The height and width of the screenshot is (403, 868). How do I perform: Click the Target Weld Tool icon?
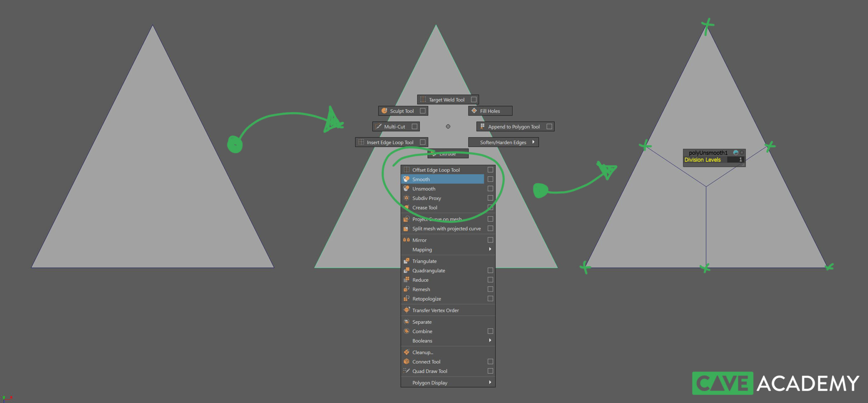(423, 99)
